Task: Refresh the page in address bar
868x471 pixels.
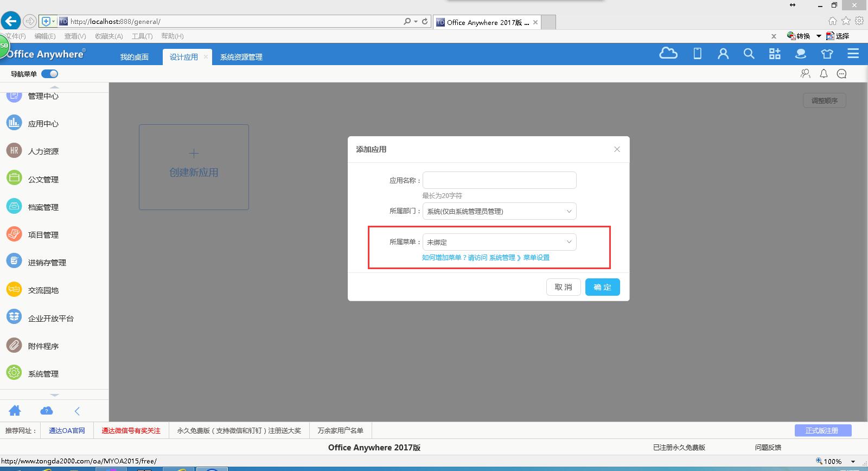Action: click(x=425, y=22)
